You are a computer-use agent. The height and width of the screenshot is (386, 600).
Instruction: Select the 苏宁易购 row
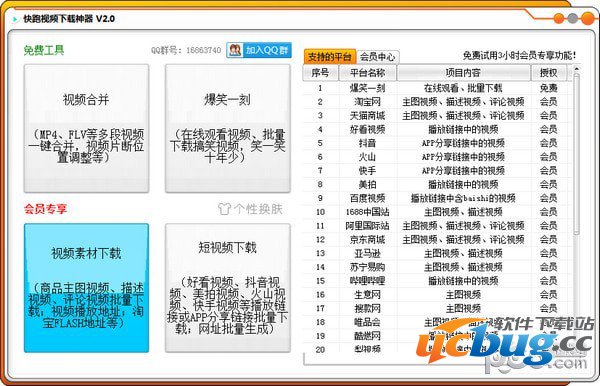click(x=436, y=267)
